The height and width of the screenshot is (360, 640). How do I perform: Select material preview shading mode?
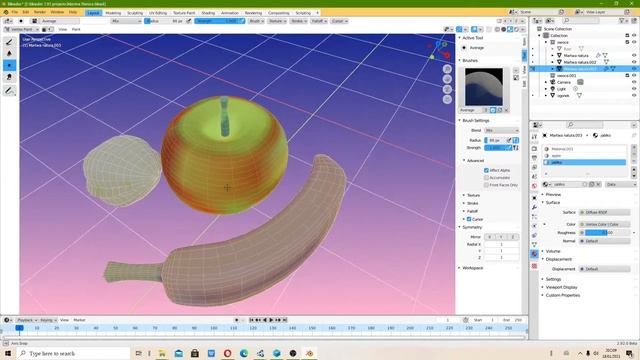[x=510, y=29]
